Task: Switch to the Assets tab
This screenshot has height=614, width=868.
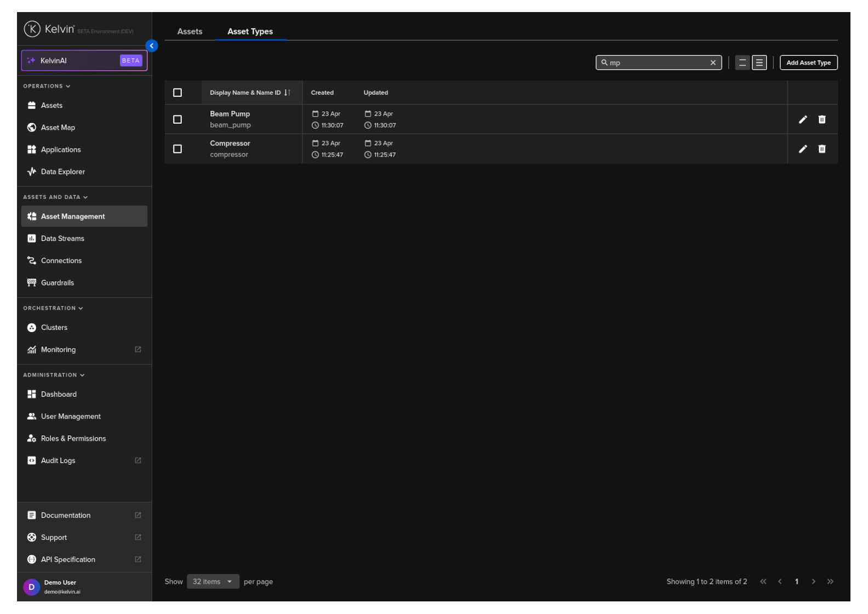Action: [x=190, y=32]
